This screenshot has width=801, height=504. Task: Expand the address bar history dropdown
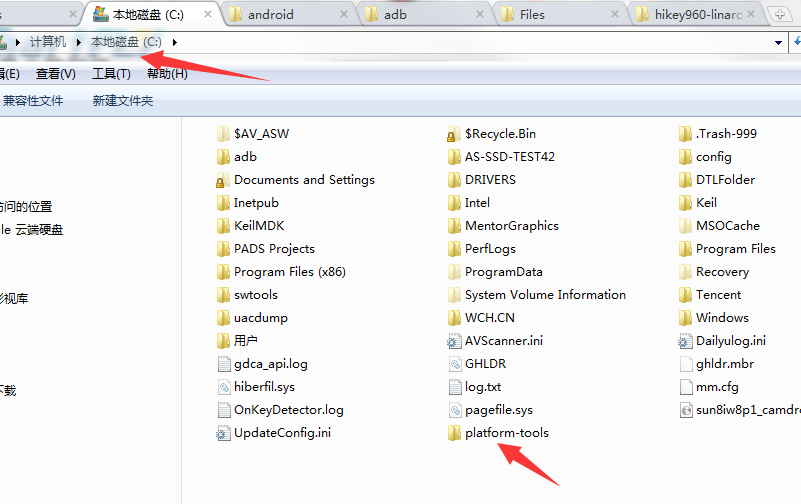click(779, 42)
